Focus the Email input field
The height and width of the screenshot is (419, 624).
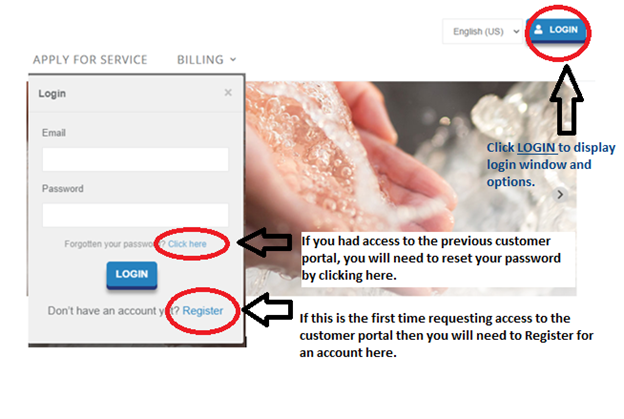(x=135, y=160)
